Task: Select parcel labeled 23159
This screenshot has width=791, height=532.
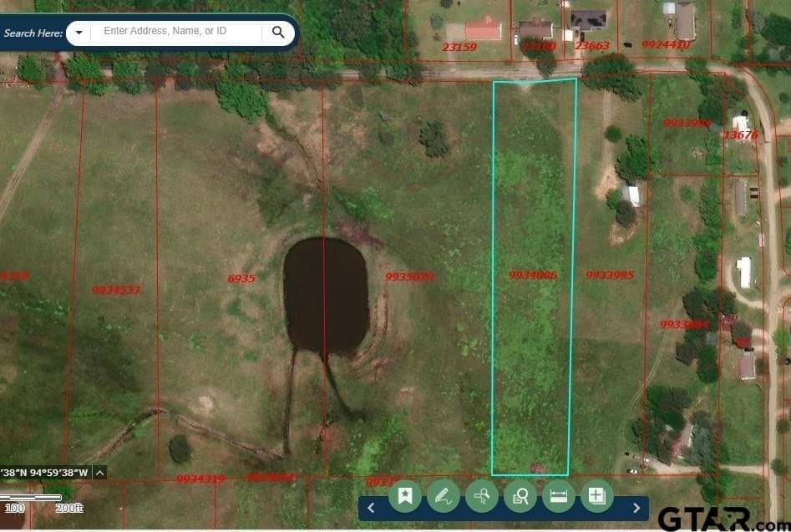Action: point(459,48)
